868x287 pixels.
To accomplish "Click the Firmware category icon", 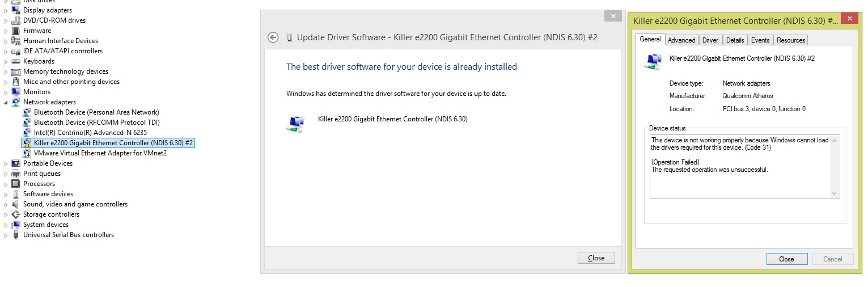I will point(16,31).
